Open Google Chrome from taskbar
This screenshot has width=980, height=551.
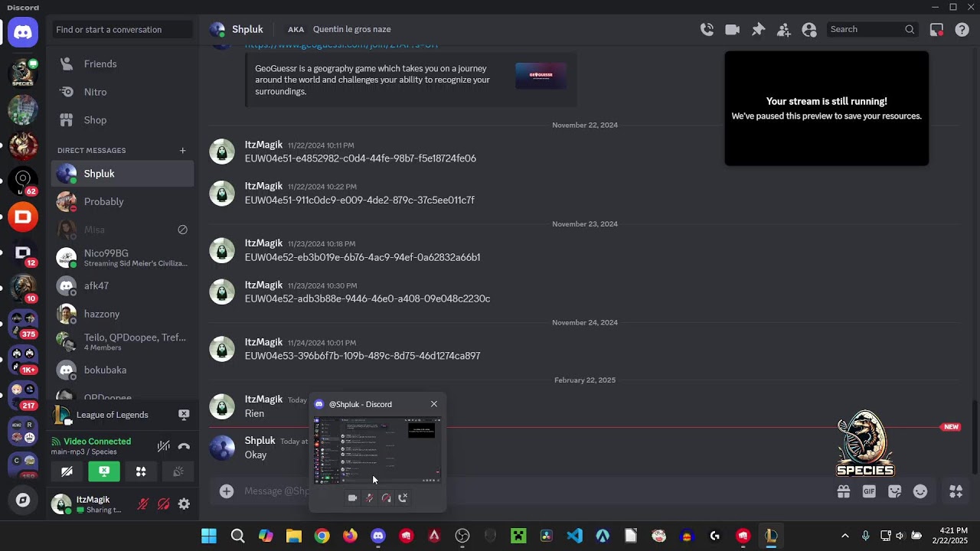pyautogui.click(x=322, y=536)
